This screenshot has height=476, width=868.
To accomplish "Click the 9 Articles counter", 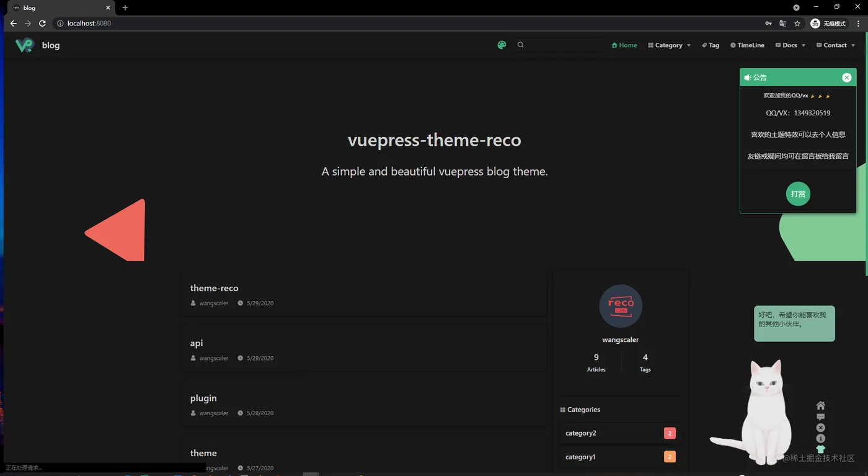I will [596, 362].
